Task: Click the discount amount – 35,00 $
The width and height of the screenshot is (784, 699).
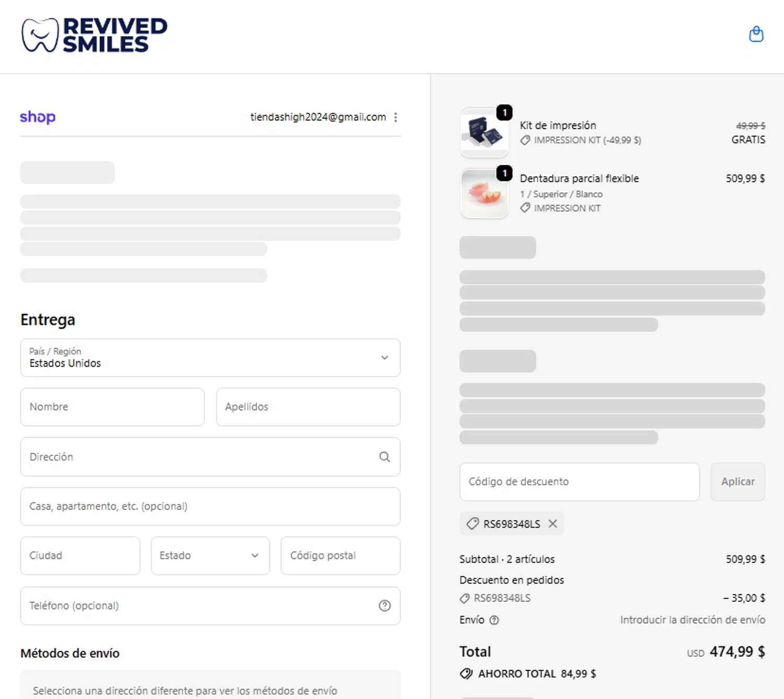Action: tap(744, 598)
